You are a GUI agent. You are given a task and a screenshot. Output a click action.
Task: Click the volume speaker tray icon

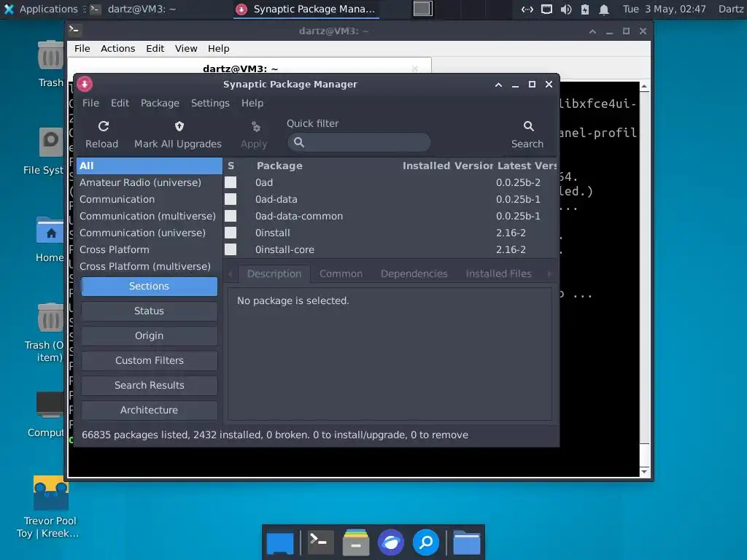(566, 9)
